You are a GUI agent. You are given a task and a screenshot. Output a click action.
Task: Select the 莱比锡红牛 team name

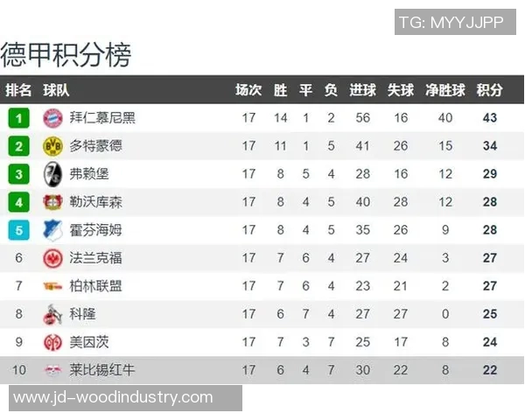coord(102,370)
